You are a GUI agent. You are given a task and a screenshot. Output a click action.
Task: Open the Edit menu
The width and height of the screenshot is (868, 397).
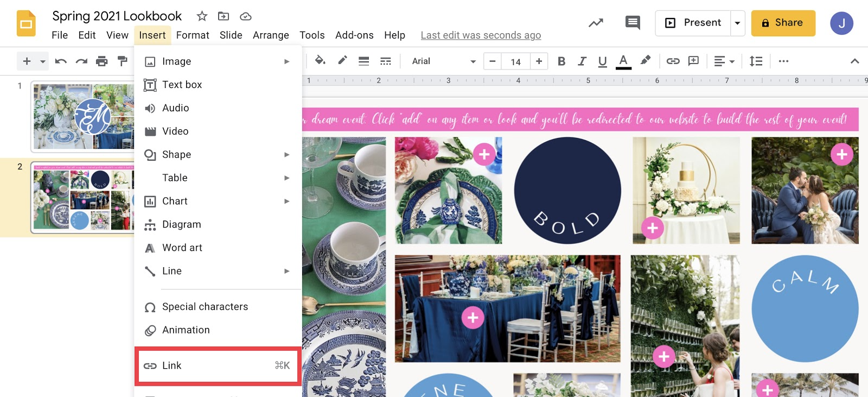[87, 35]
